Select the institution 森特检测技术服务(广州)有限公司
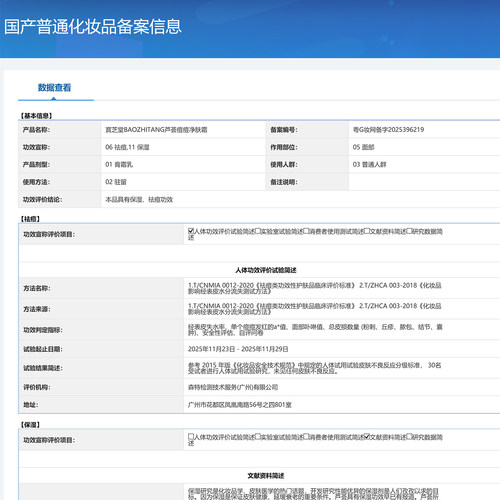Viewport: 500px width, 500px height. coord(233,387)
